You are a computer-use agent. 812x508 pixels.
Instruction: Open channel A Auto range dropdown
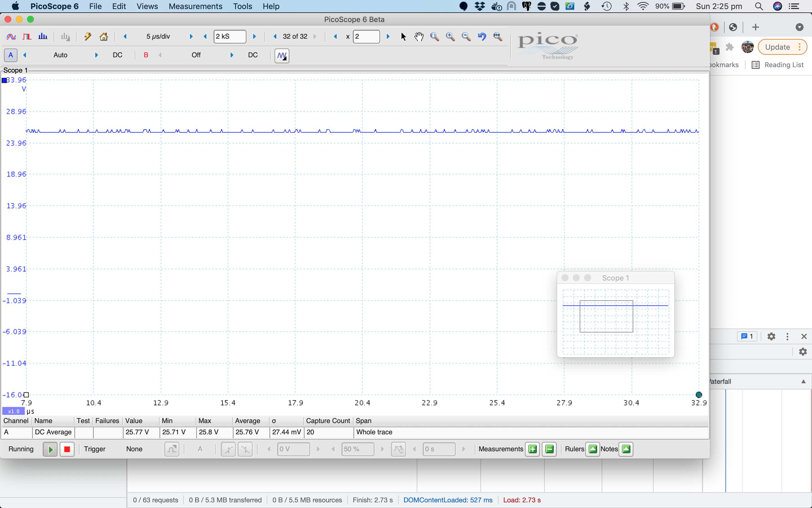click(x=60, y=55)
